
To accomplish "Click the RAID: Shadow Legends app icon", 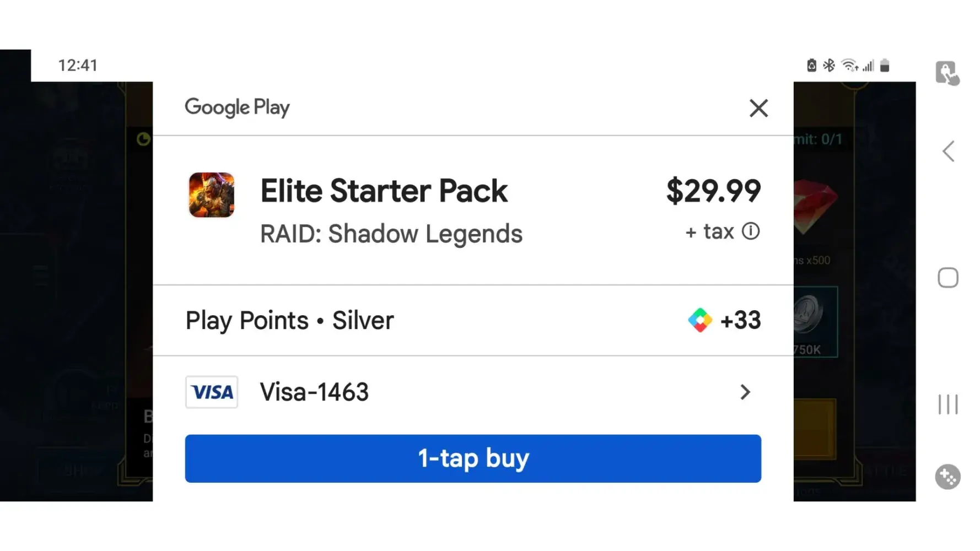I will point(212,195).
